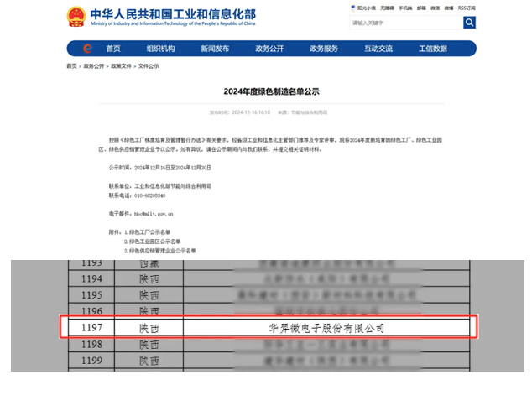Click table cell 1195
The width and height of the screenshot is (532, 395).
pos(91,295)
